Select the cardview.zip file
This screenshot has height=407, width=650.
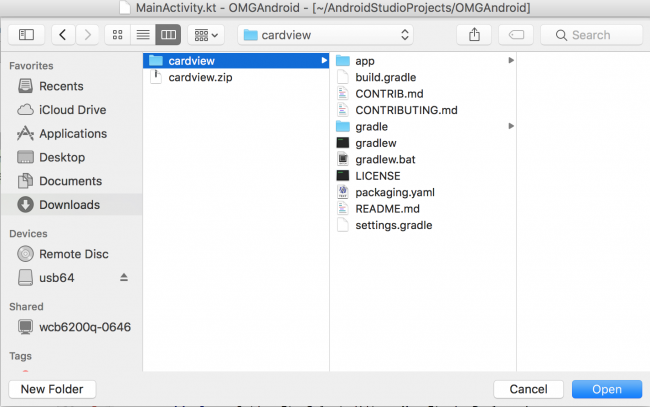236,77
